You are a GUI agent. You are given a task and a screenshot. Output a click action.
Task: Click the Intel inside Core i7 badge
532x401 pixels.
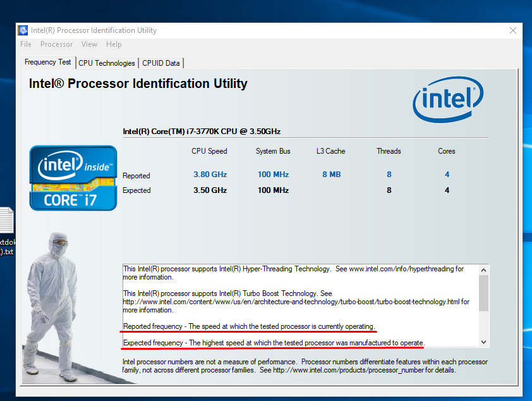tap(73, 178)
